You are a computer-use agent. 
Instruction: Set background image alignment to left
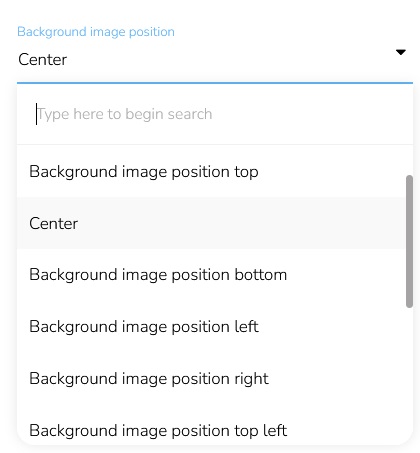point(211,326)
